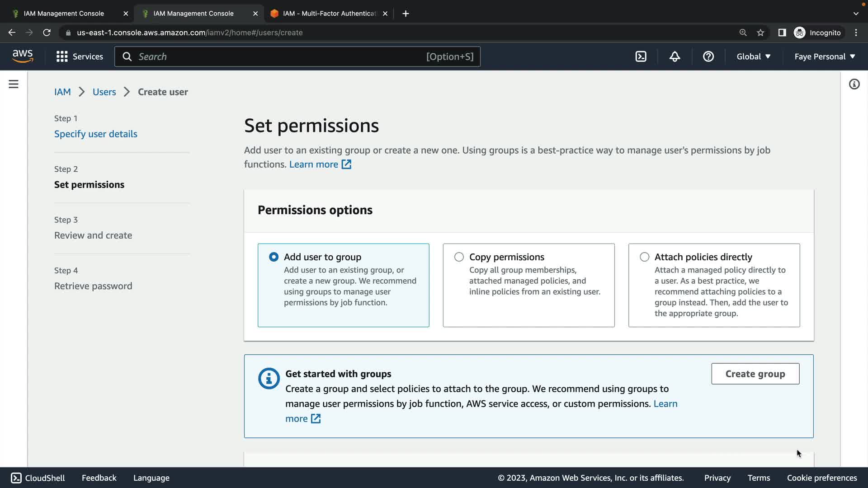Open CloudShell from the top navigation bar
Viewport: 868px width, 488px height.
(x=641, y=56)
